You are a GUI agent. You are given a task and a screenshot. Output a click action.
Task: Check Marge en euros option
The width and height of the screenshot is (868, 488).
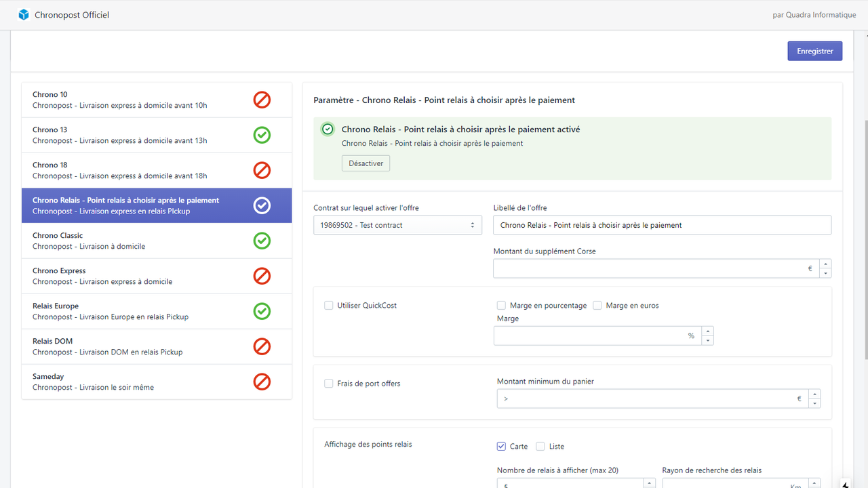point(597,306)
